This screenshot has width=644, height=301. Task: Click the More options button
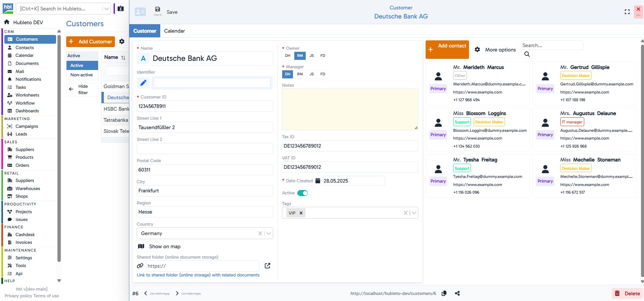[495, 49]
